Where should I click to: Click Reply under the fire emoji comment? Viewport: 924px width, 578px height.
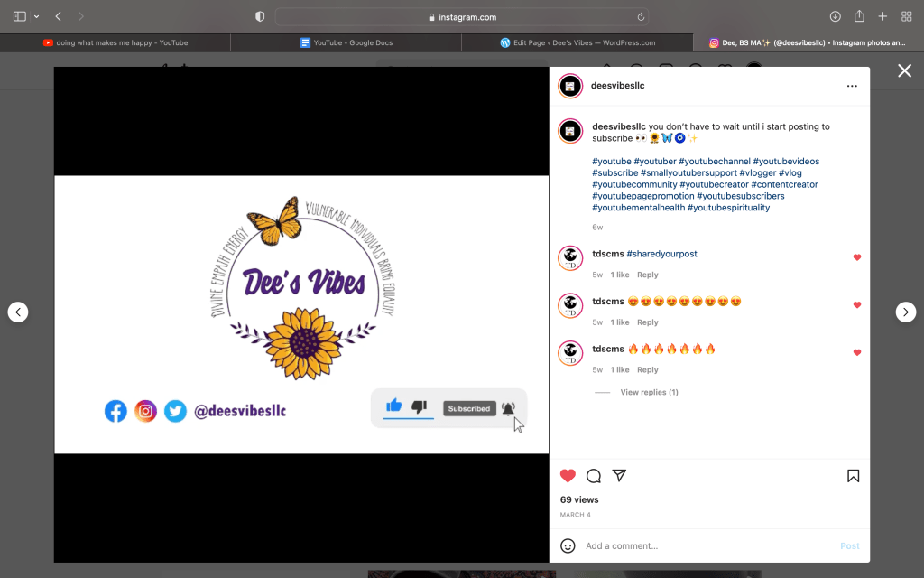tap(647, 369)
